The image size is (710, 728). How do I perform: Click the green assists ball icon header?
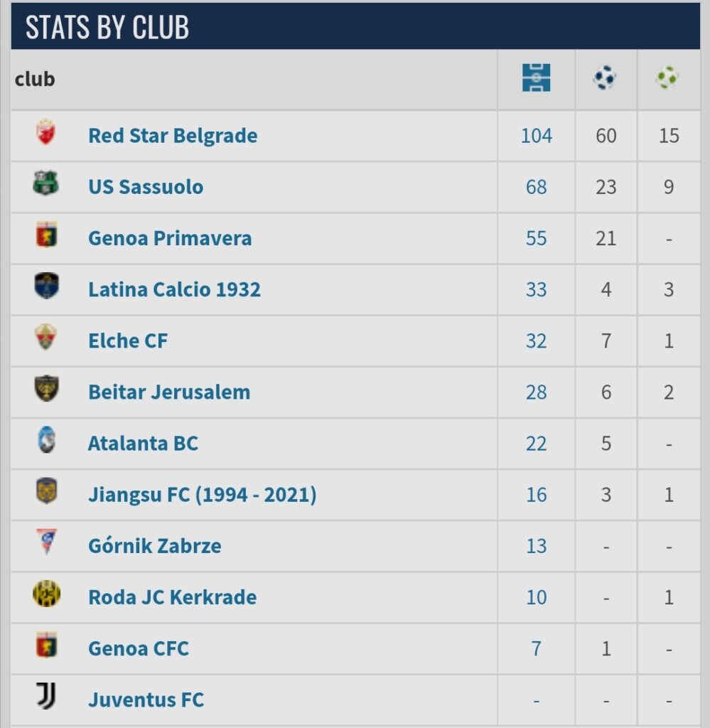[x=667, y=78]
